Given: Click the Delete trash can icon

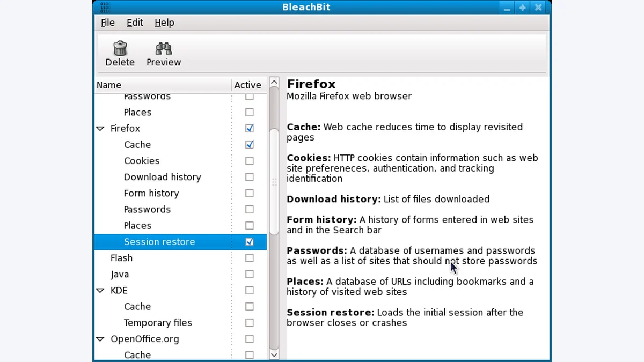Looking at the screenshot, I should [120, 48].
